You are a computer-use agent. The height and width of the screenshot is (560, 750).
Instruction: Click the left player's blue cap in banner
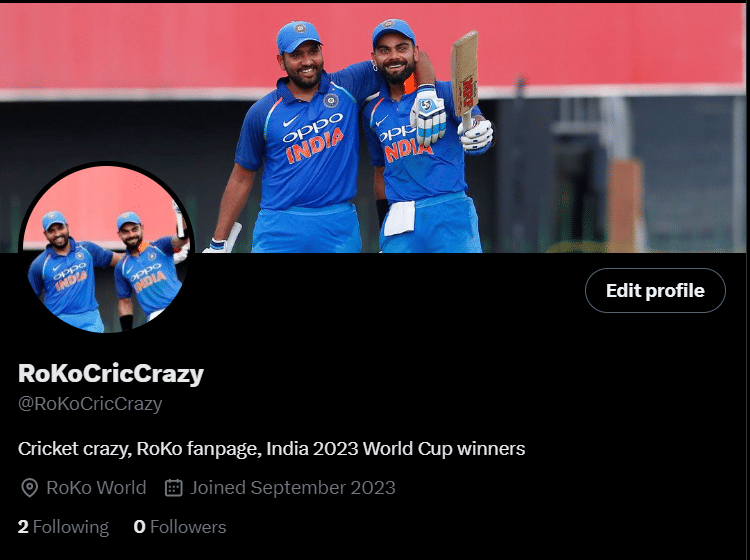[298, 35]
